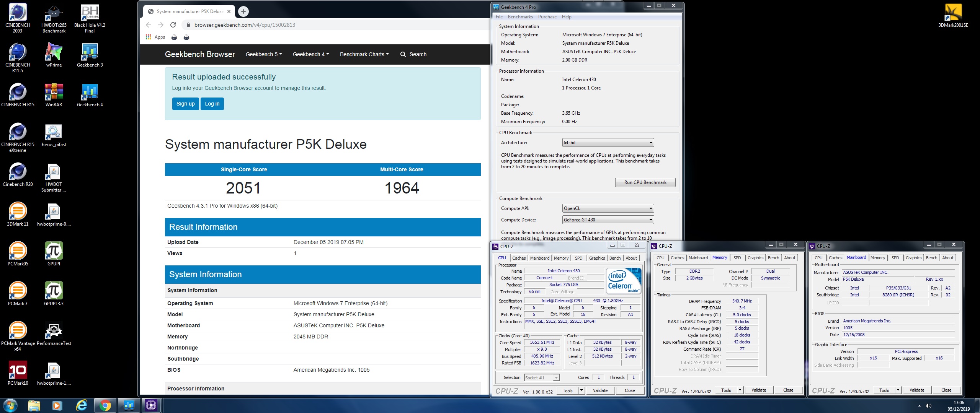The height and width of the screenshot is (413, 980).
Task: Click Validate in first CPU-Z window
Action: tap(600, 390)
